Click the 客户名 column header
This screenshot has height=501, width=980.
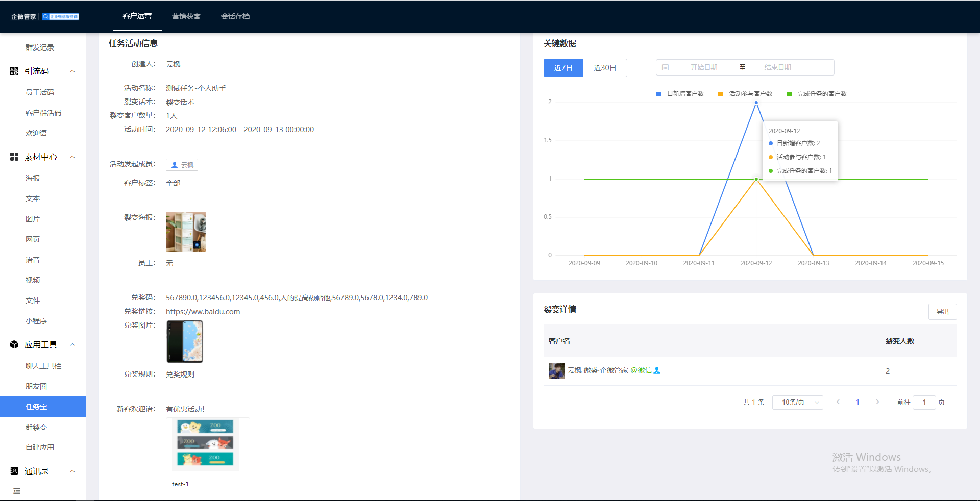(x=559, y=341)
